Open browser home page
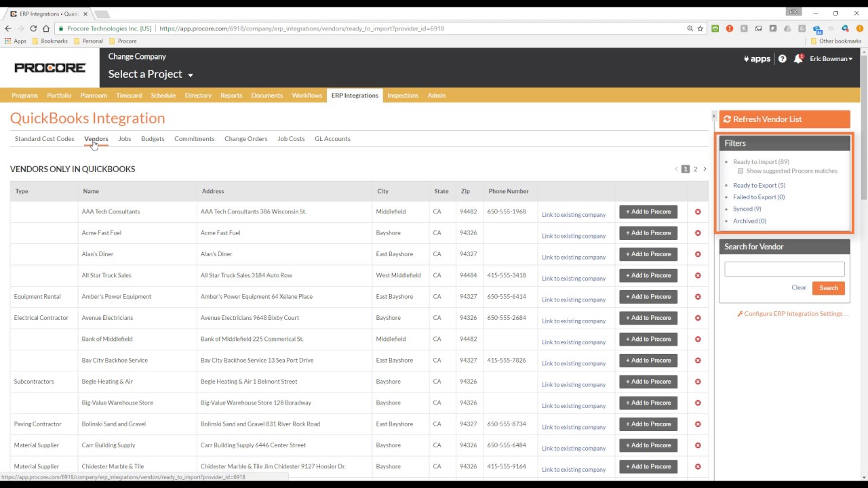This screenshot has width=868, height=488. tap(46, 28)
